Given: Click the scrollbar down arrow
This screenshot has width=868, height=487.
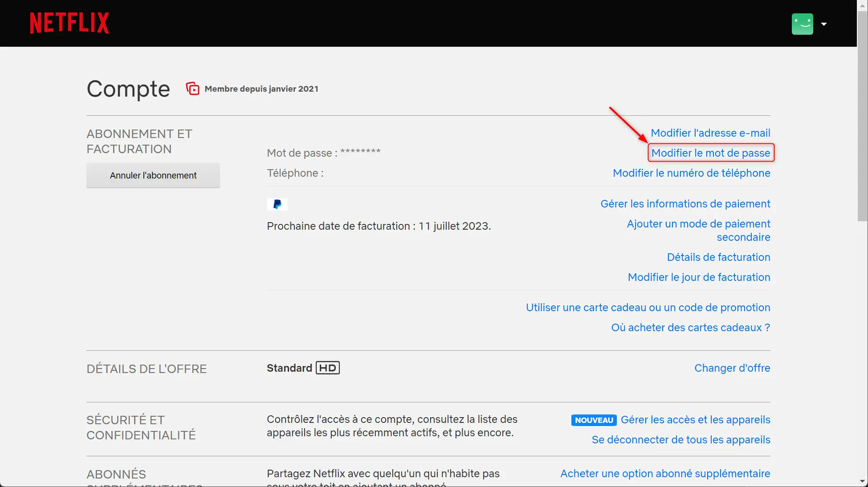Looking at the screenshot, I should pos(862,482).
